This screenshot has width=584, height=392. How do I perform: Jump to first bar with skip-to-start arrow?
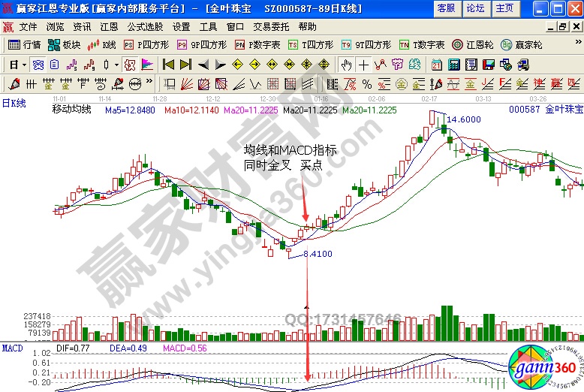pyautogui.click(x=168, y=64)
